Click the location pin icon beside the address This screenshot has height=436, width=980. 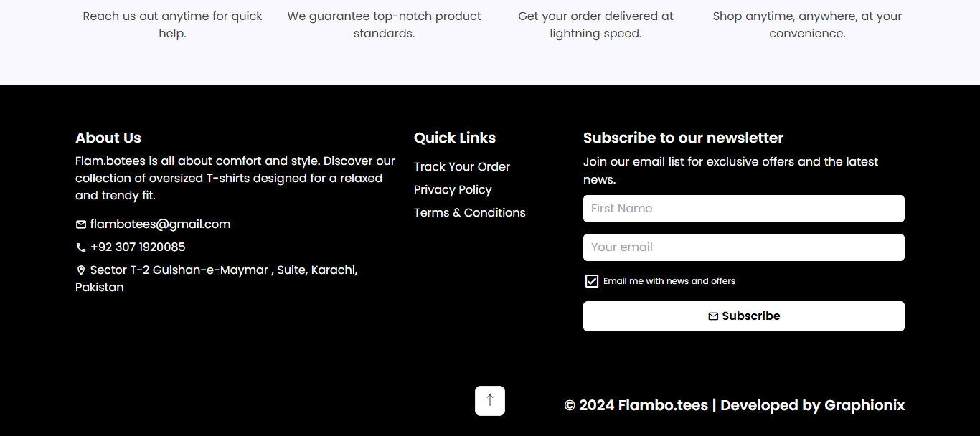point(81,270)
